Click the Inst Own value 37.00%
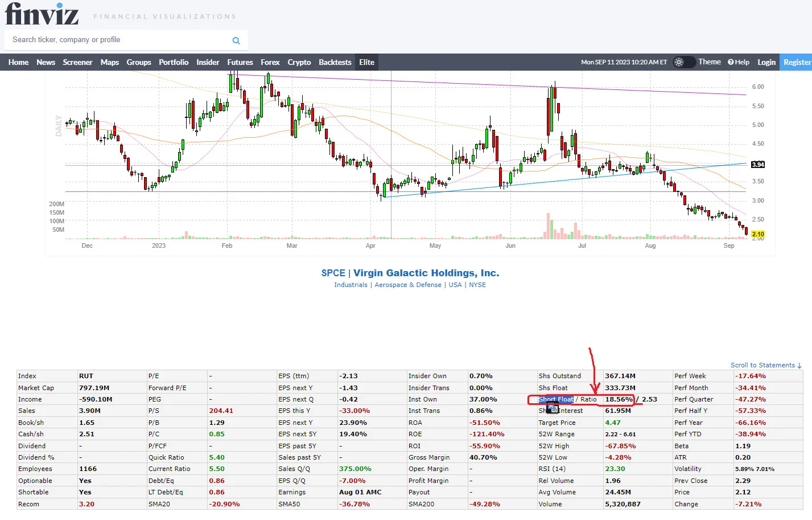The width and height of the screenshot is (812, 520). [x=483, y=399]
